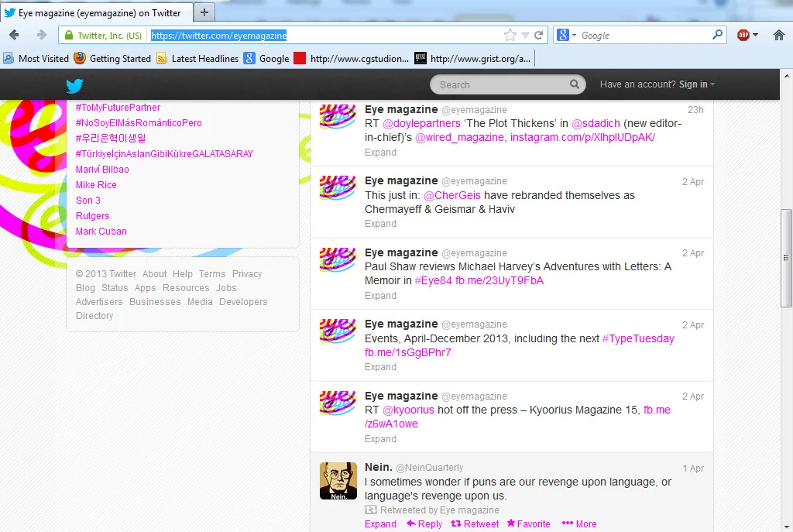Expand the kyoorius retweet
The width and height of the screenshot is (793, 532).
(380, 438)
